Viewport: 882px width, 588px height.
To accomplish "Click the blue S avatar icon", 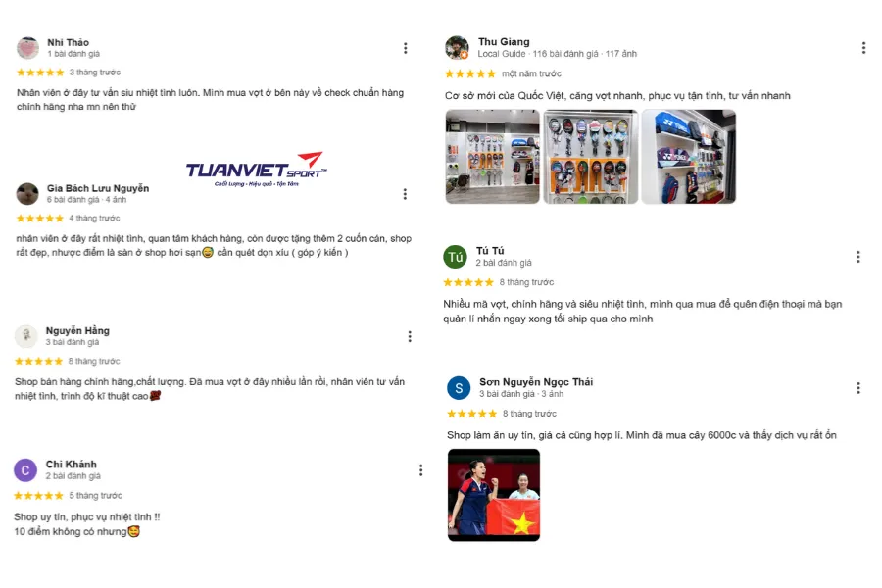I will 459,388.
